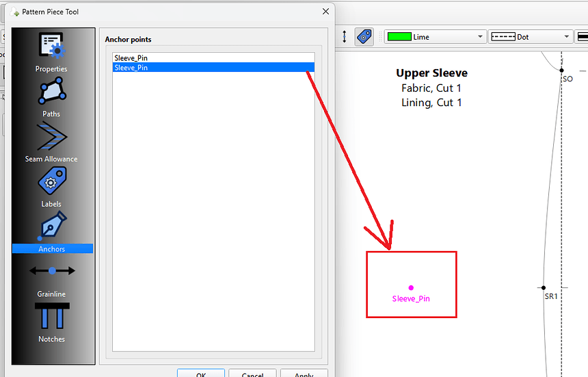Screen dimensions: 588x377
Task: Open the Dot line type dropdown
Action: pyautogui.click(x=531, y=37)
